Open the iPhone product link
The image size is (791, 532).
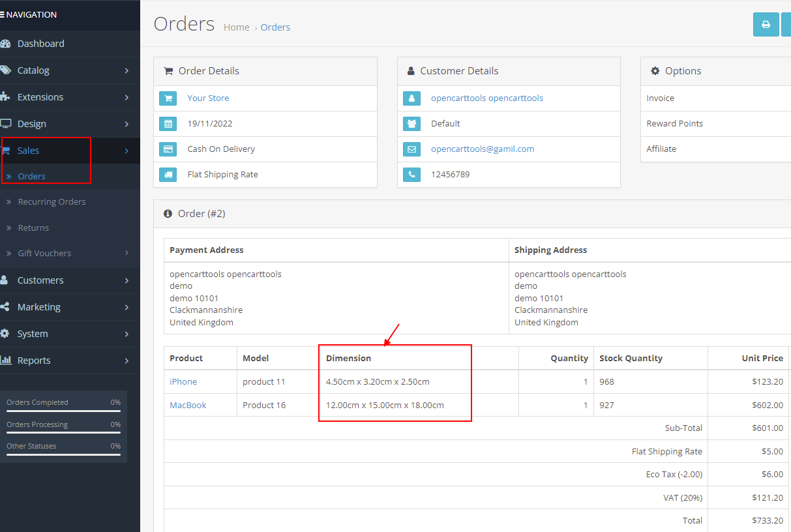182,381
